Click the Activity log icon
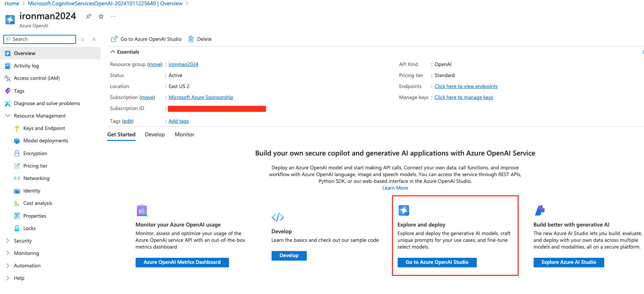 tap(8, 66)
